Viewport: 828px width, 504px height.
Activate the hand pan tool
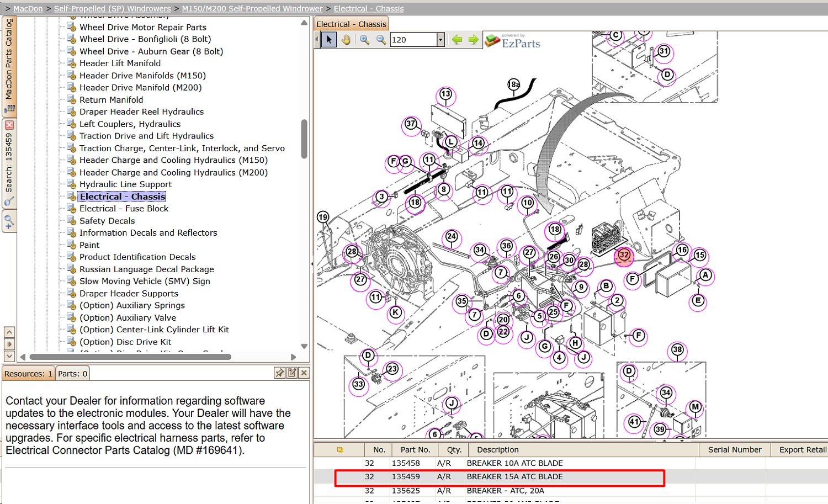(346, 40)
